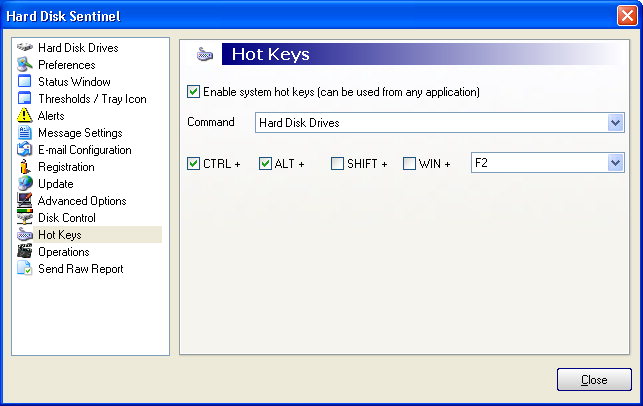Select Alerts in the settings list

coord(51,116)
